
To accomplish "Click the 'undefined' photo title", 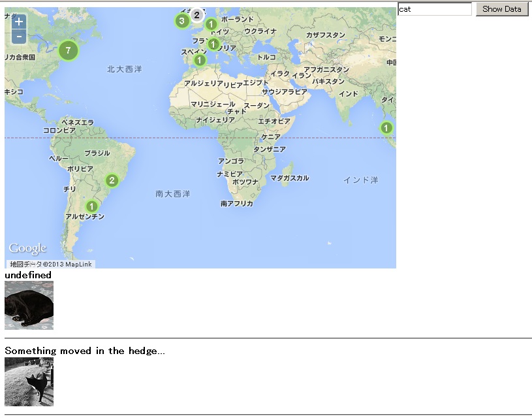I will pos(28,275).
